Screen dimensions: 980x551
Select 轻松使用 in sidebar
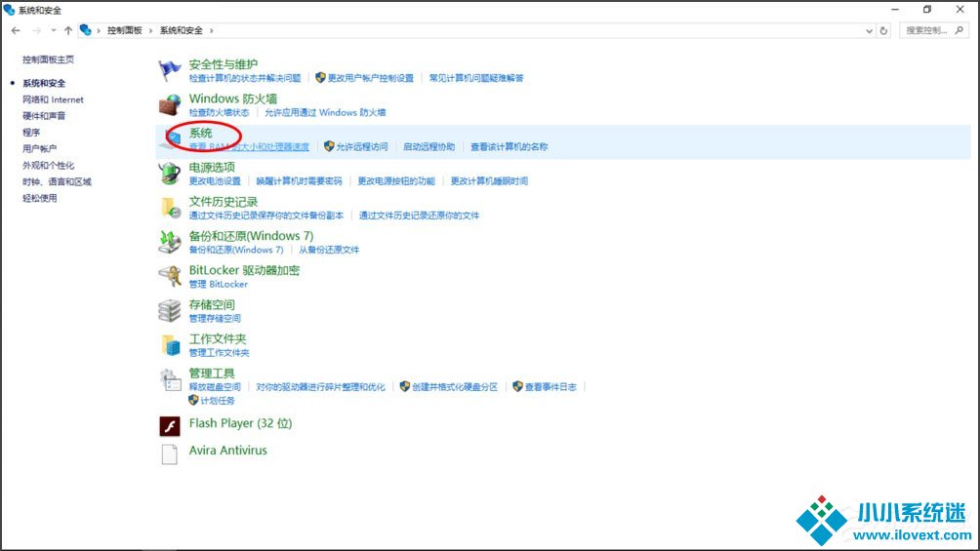[39, 198]
